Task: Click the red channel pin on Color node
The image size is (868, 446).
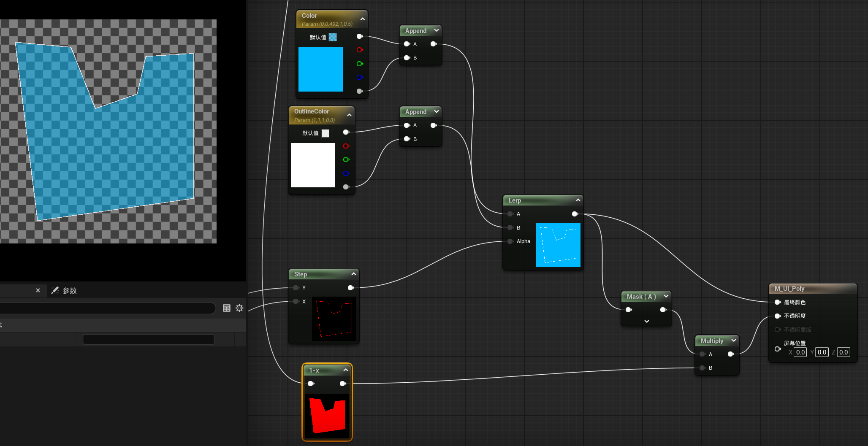Action: click(359, 50)
